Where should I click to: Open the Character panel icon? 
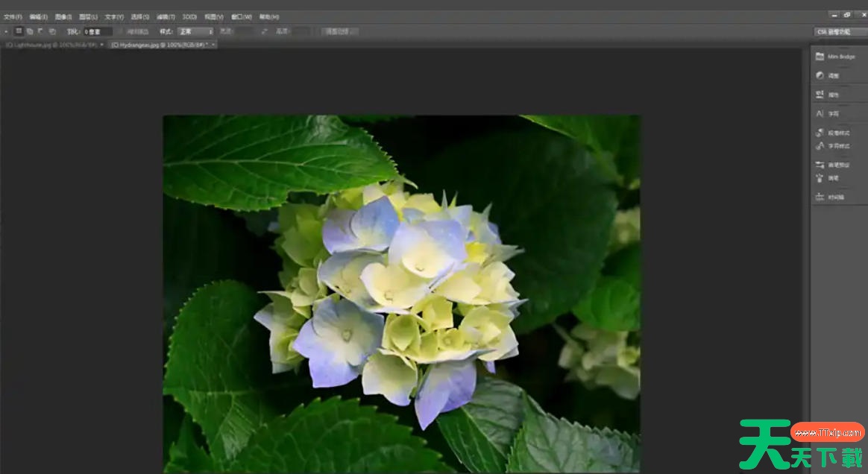coord(821,114)
